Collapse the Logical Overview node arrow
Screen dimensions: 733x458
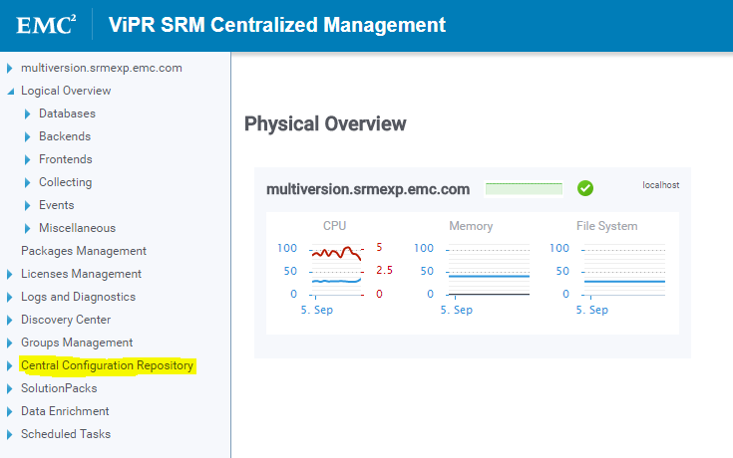coord(10,92)
